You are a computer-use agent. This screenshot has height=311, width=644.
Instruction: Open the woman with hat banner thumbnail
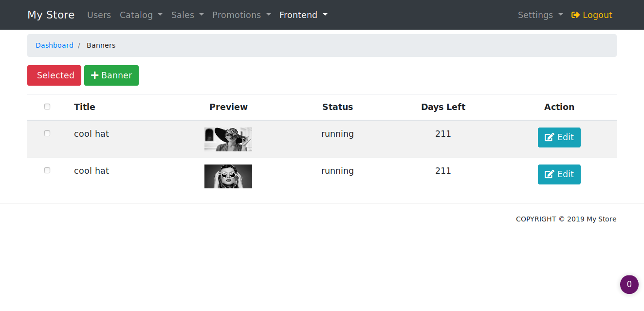(x=228, y=140)
